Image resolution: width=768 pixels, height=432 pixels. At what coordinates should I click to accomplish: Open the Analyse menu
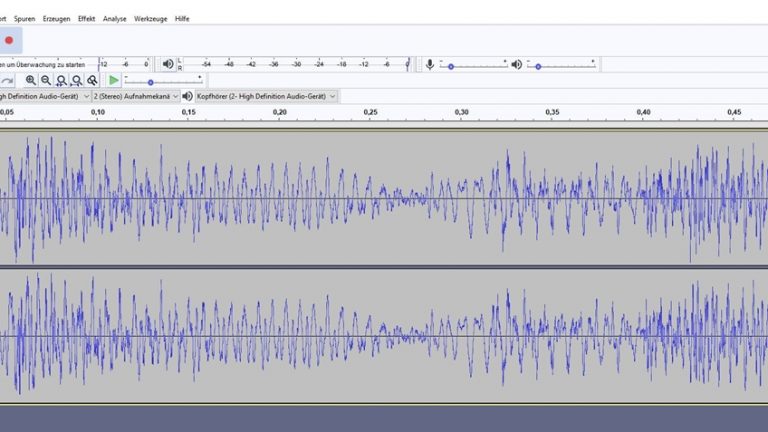pyautogui.click(x=114, y=19)
